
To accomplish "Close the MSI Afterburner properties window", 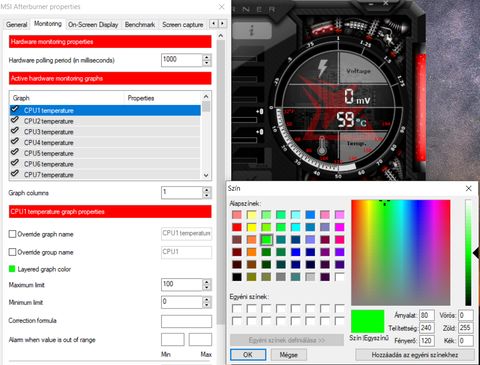I will click(221, 6).
